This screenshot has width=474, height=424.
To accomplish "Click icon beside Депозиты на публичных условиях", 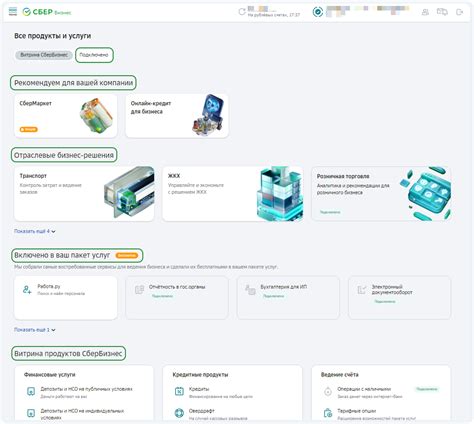I will [x=31, y=391].
